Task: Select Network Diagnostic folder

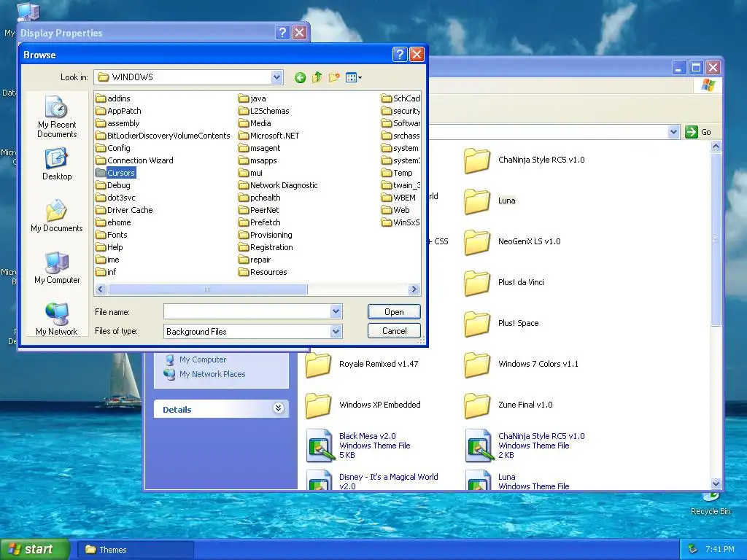Action: point(278,185)
